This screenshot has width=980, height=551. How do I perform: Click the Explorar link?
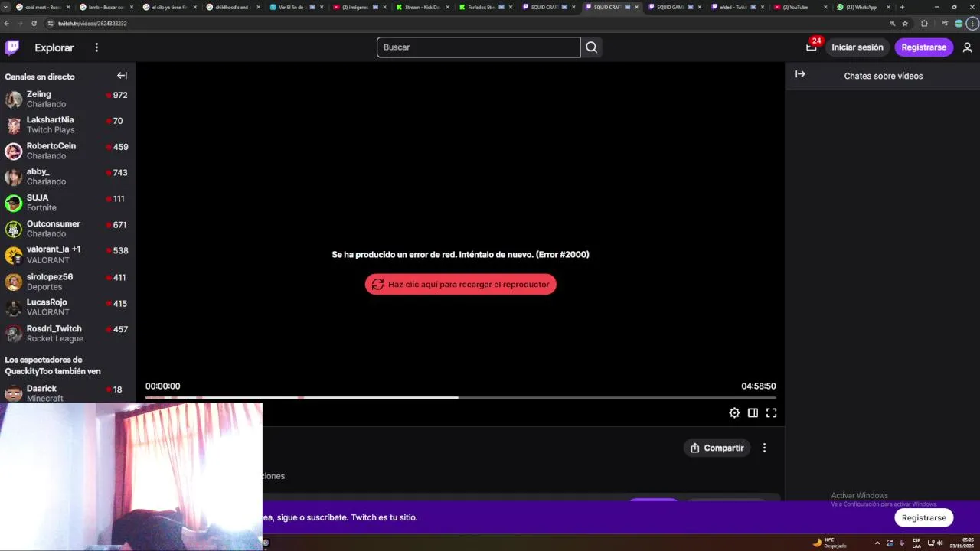tap(54, 47)
